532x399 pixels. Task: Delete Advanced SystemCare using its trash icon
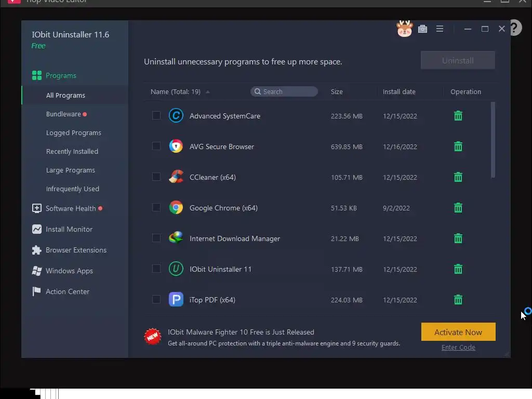coord(458,116)
